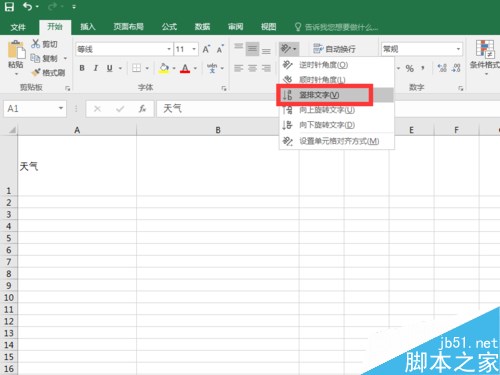Click the Enter checkmark in formula bar
Viewport: 500px width, 375px height.
click(x=120, y=109)
